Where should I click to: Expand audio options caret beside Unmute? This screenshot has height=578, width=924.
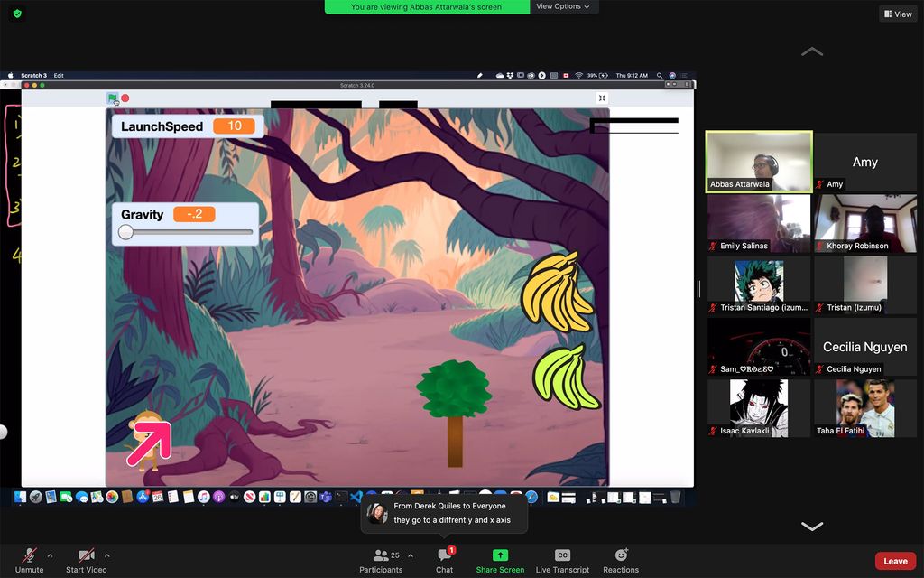pyautogui.click(x=51, y=555)
